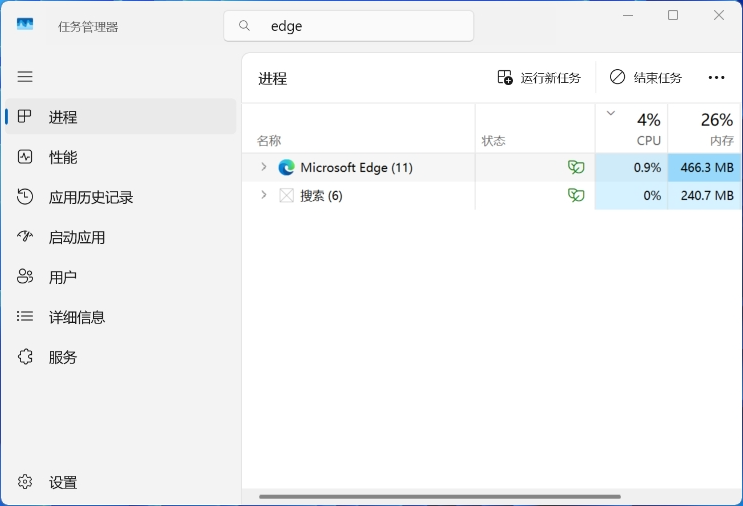The height and width of the screenshot is (506, 743).
Task: Click the 结束任务 button
Action: pyautogui.click(x=646, y=78)
